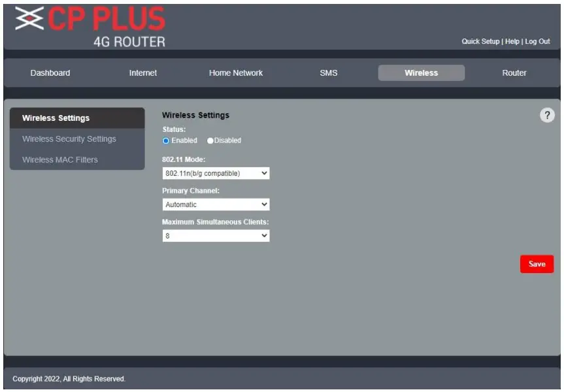Switch to the Home Network tab
This screenshot has width=564, height=392.
click(x=236, y=73)
